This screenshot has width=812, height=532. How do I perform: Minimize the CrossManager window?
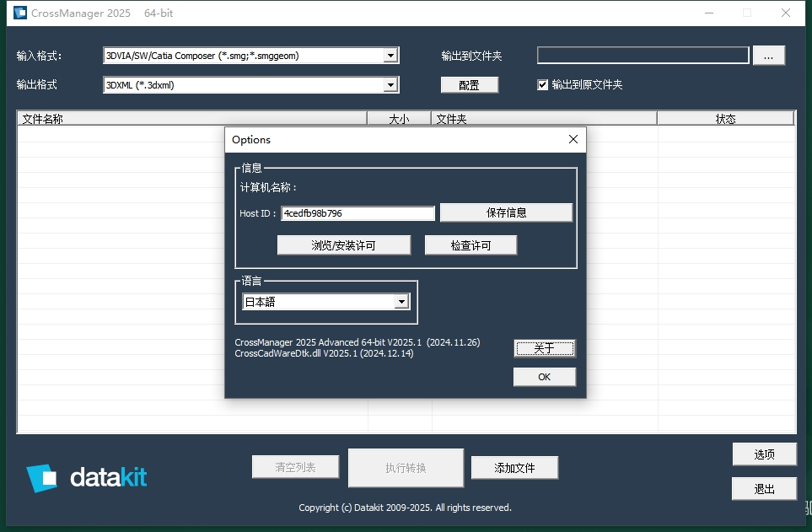tap(709, 13)
